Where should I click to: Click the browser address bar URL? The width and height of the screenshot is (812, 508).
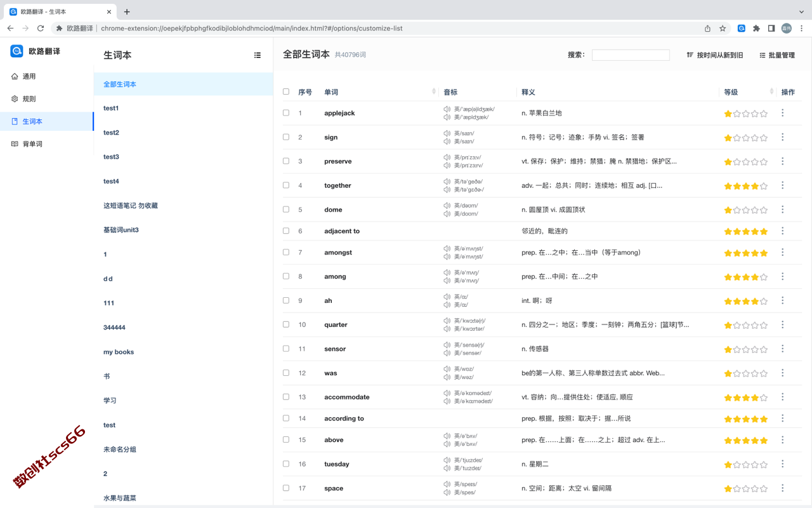pos(251,28)
